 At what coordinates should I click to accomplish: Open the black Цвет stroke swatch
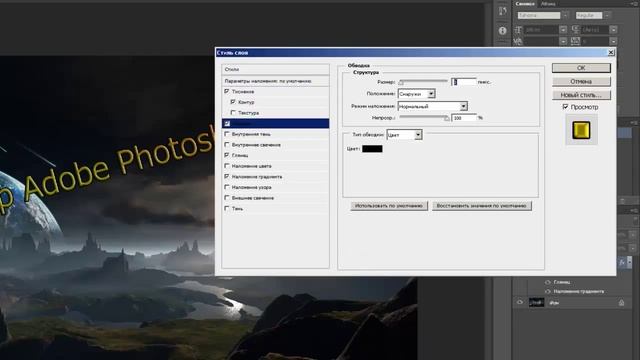(372, 149)
